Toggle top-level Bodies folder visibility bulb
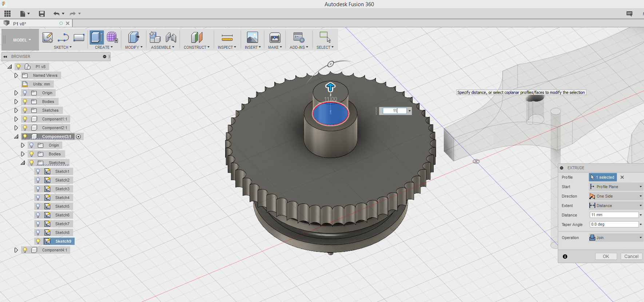Image resolution: width=644 pixels, height=302 pixels. (x=25, y=102)
